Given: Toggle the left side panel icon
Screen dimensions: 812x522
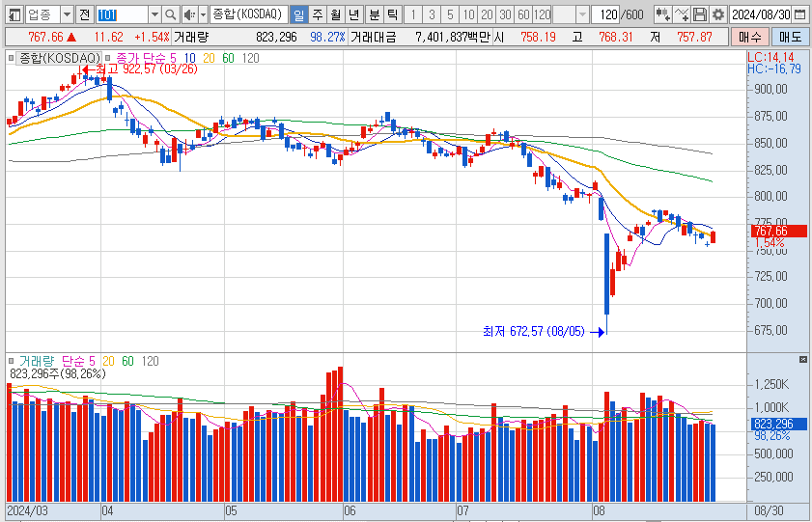Looking at the screenshot, I should point(15,14).
